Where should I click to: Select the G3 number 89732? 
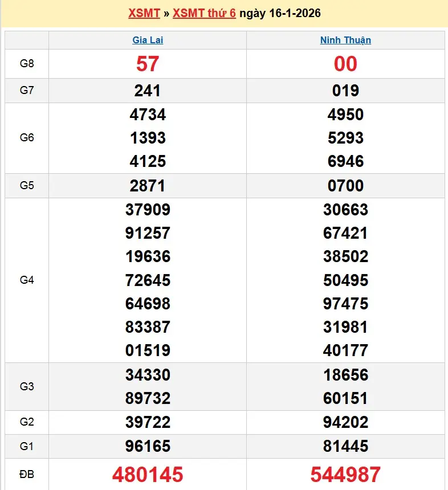[148, 398]
